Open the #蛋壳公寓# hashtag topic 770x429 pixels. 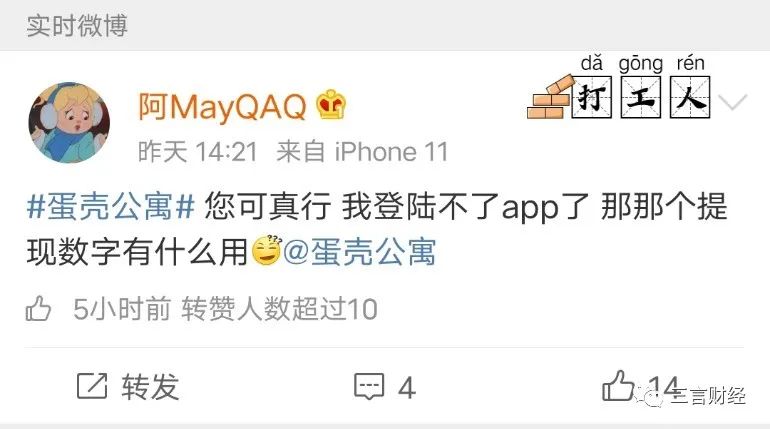click(111, 206)
